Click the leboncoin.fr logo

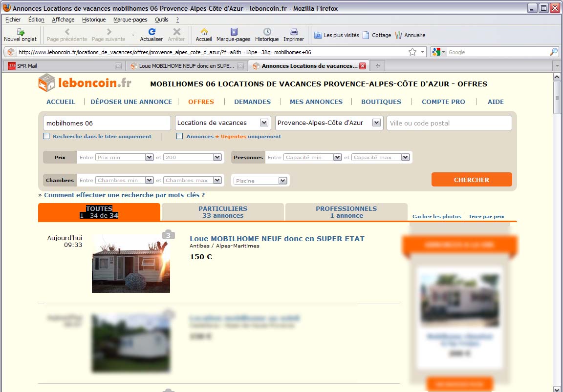tap(85, 83)
